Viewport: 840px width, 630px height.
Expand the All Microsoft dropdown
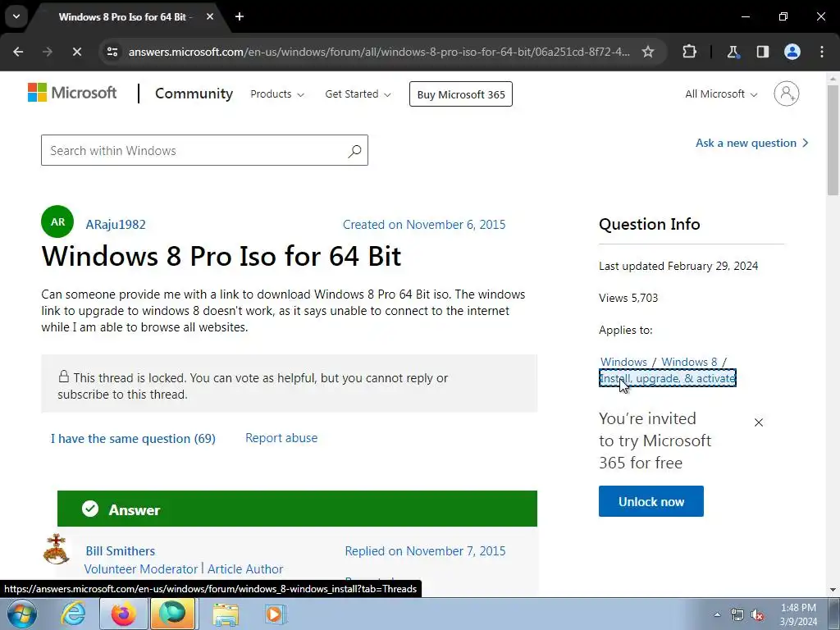pos(721,94)
